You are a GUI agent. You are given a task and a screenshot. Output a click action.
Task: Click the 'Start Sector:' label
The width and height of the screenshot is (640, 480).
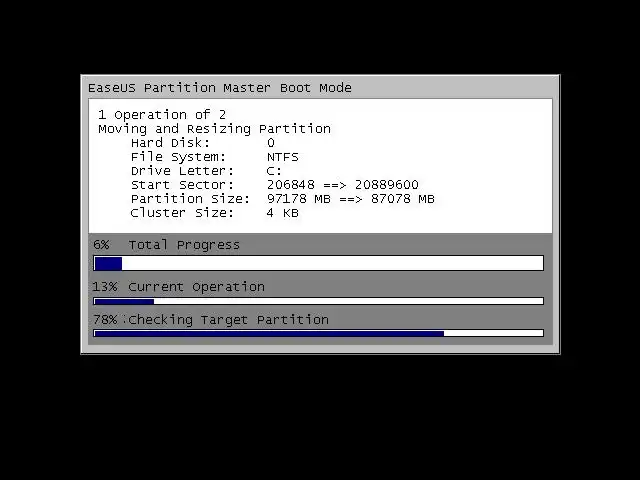(x=182, y=185)
